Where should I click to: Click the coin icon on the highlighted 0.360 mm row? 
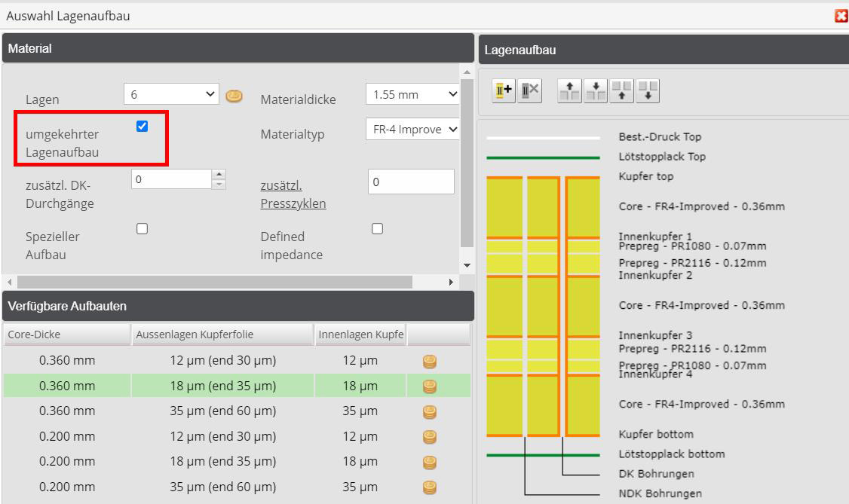[x=428, y=386]
